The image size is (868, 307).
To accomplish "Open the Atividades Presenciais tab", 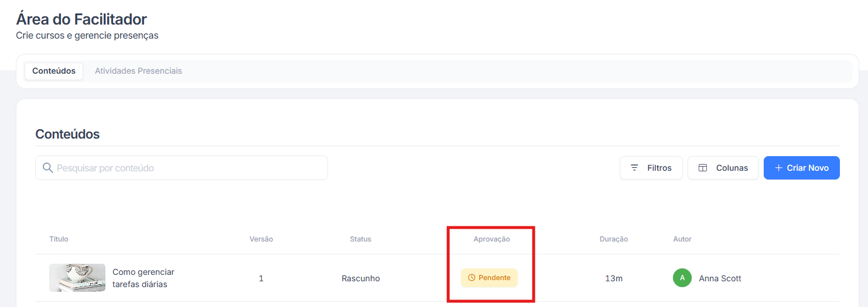I will pos(138,71).
